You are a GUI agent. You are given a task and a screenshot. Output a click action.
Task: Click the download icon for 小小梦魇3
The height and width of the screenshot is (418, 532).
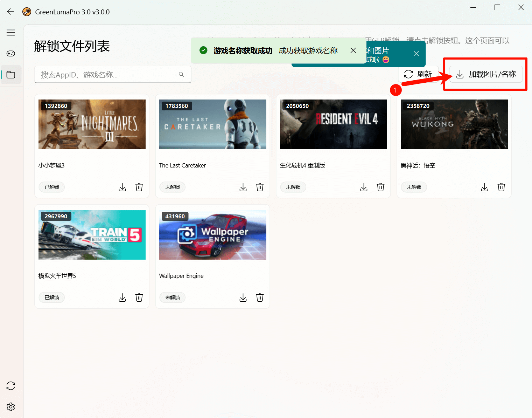(122, 187)
